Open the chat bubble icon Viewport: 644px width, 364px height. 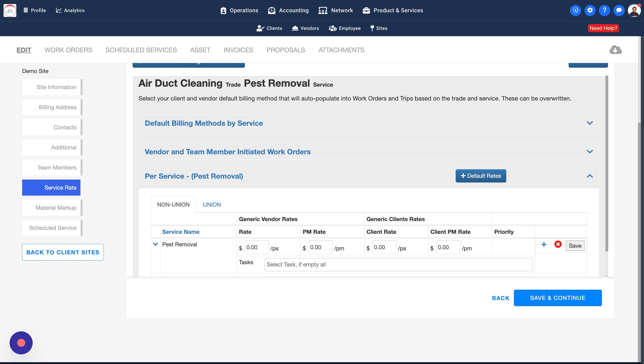[619, 10]
